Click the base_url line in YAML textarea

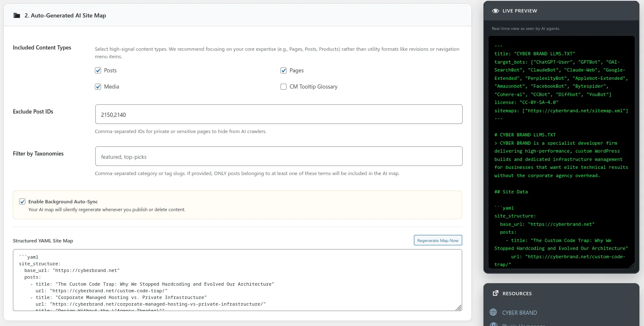coord(72,270)
